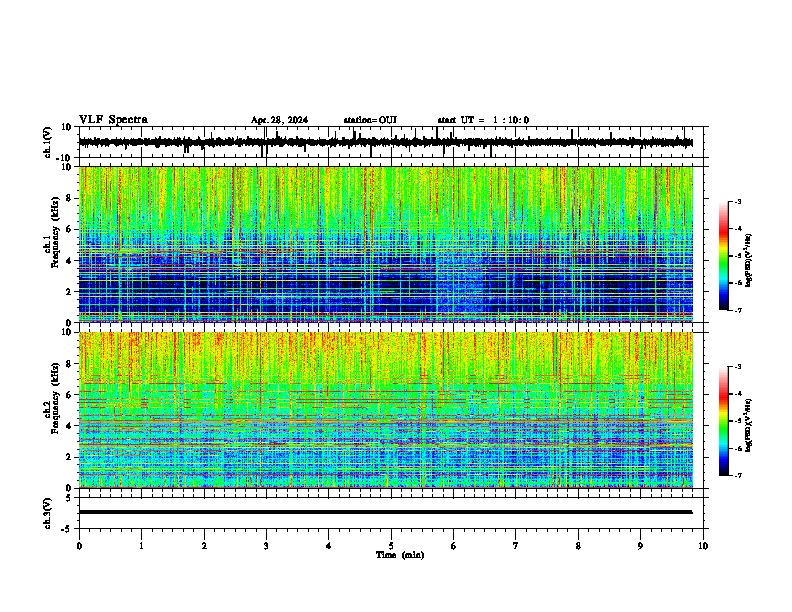Click the ch.1 Frequency (kHz) axis label

click(53, 232)
